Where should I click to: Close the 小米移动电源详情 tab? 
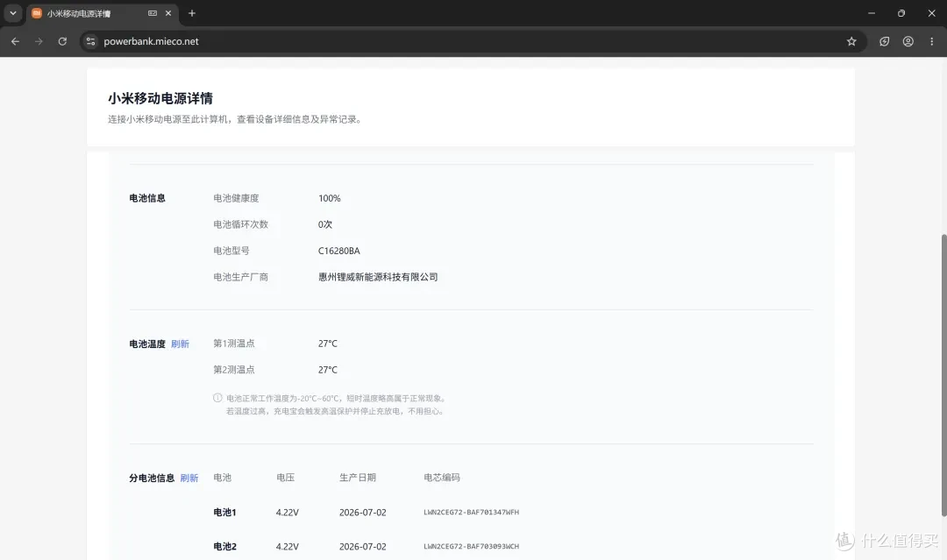168,13
